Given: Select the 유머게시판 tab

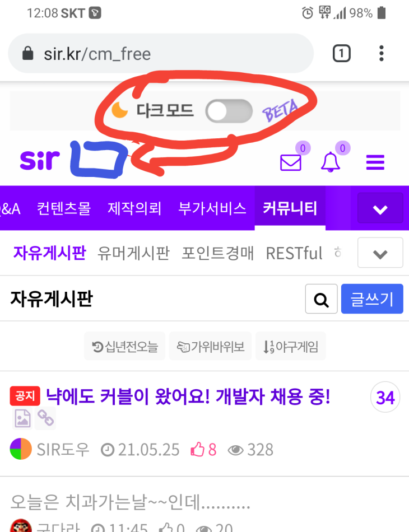Looking at the screenshot, I should point(133,253).
